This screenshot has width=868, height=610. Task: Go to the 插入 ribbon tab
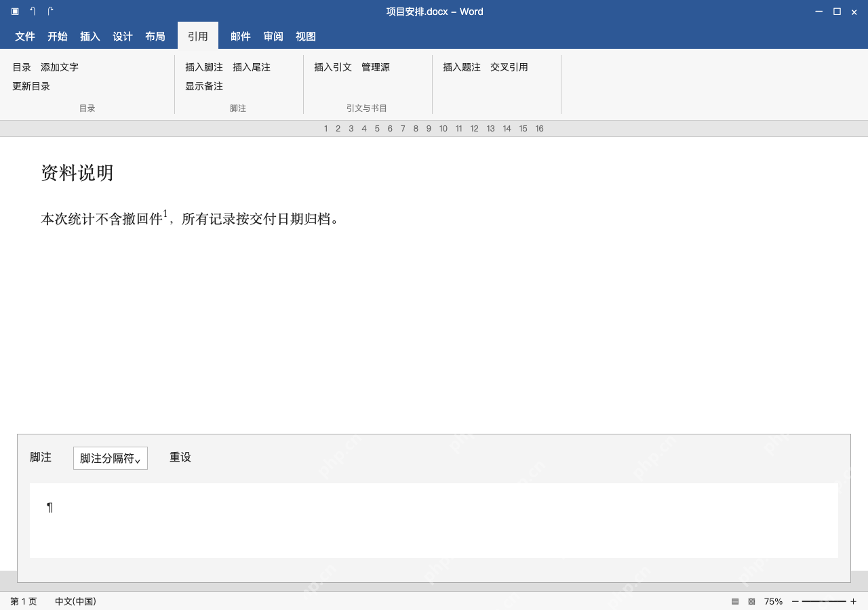point(90,37)
